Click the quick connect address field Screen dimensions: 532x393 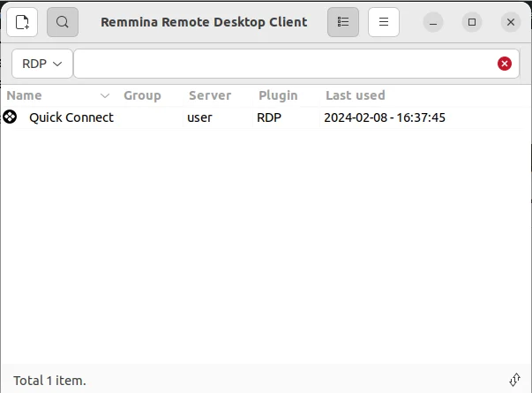pos(282,64)
